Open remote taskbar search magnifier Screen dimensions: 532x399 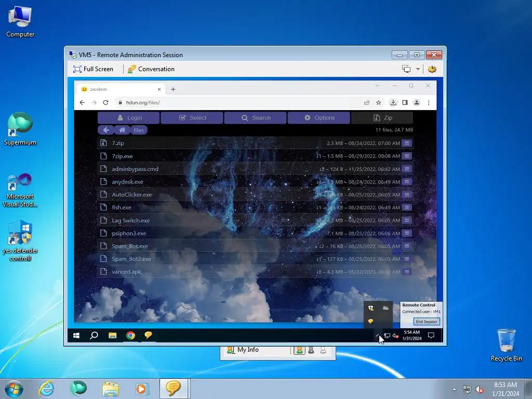coord(94,336)
